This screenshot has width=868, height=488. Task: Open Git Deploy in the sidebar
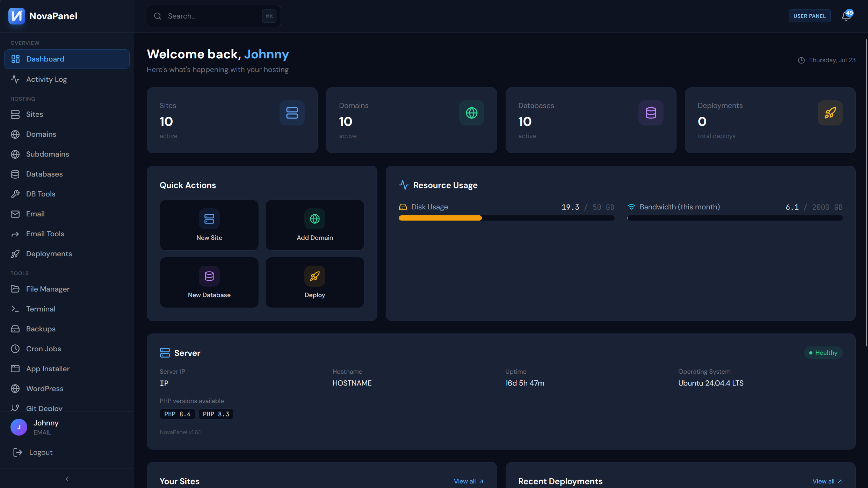click(x=67, y=407)
